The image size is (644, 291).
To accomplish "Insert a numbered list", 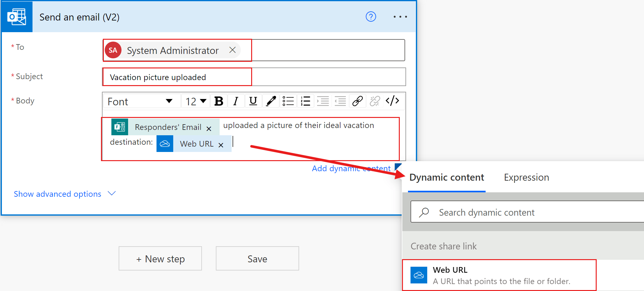I will (305, 101).
